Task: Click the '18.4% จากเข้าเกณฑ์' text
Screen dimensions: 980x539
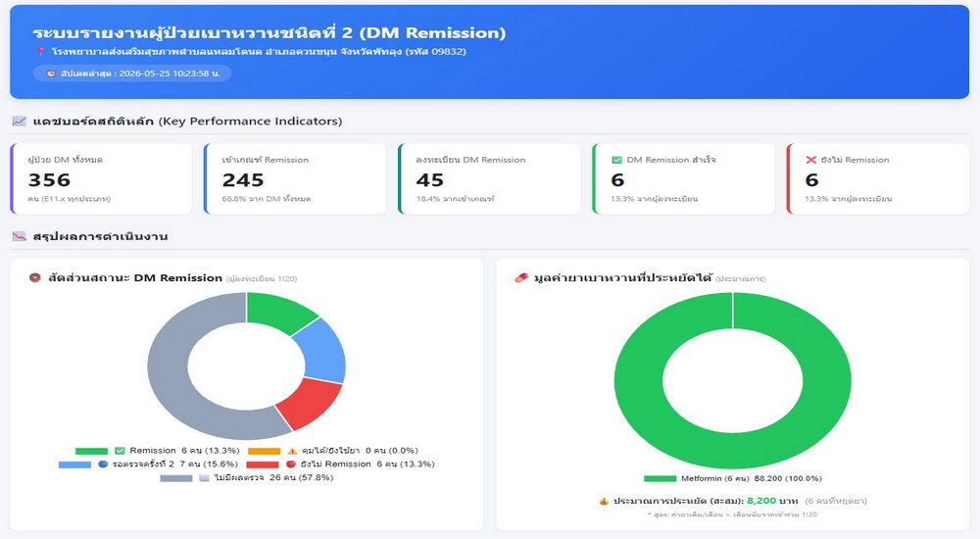Action: pos(455,199)
